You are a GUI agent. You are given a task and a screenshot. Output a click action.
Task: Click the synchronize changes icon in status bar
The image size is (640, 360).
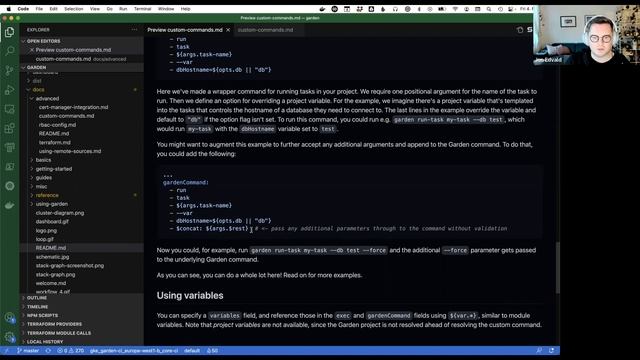pyautogui.click(x=48, y=351)
